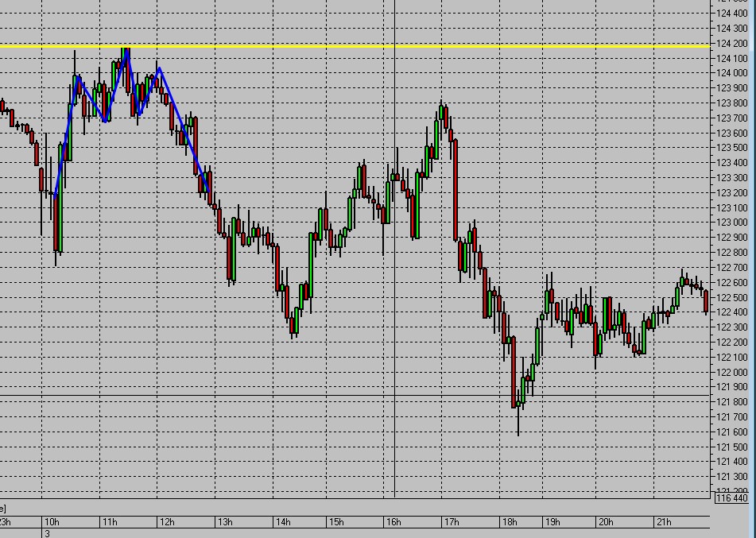Image resolution: width=756 pixels, height=538 pixels.
Task: Click the lowest red candle after 18h
Action: click(514, 373)
